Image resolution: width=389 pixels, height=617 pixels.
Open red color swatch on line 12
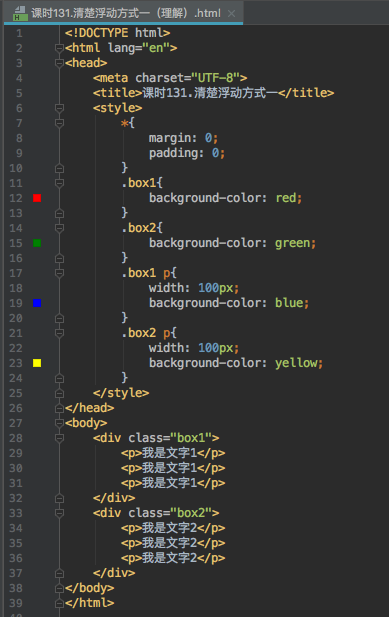click(x=37, y=198)
